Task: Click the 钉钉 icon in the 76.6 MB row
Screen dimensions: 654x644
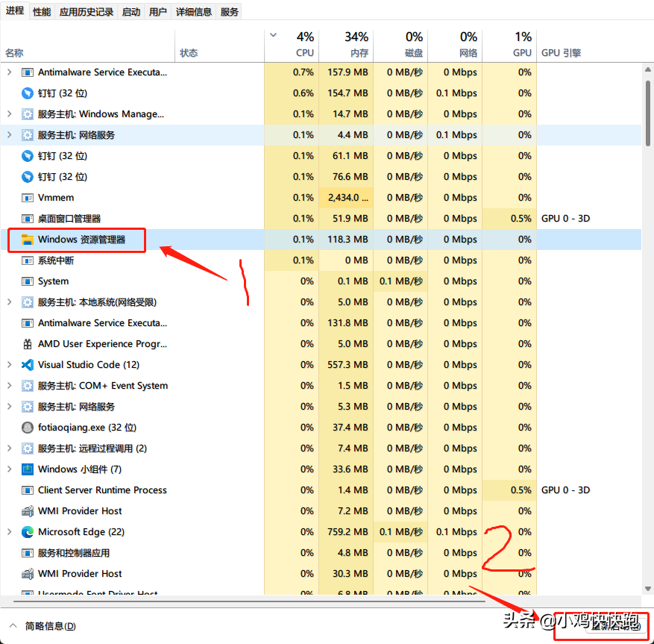Action: (27, 177)
